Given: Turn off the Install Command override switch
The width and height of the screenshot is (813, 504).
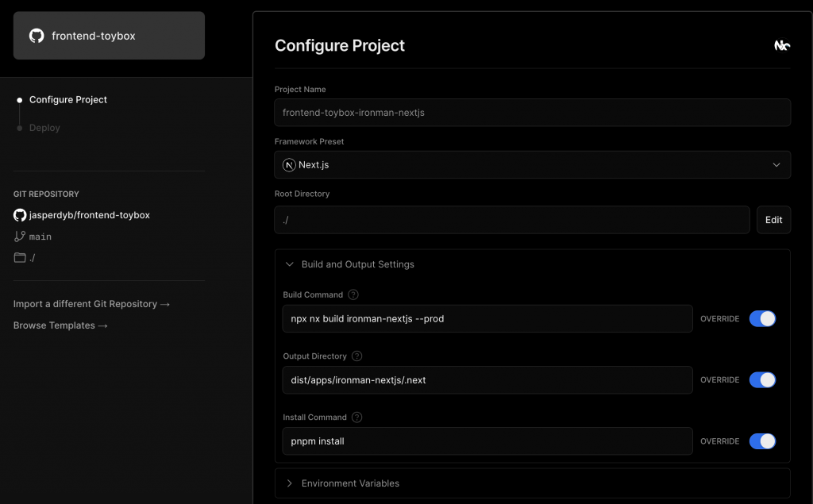Looking at the screenshot, I should [762, 441].
